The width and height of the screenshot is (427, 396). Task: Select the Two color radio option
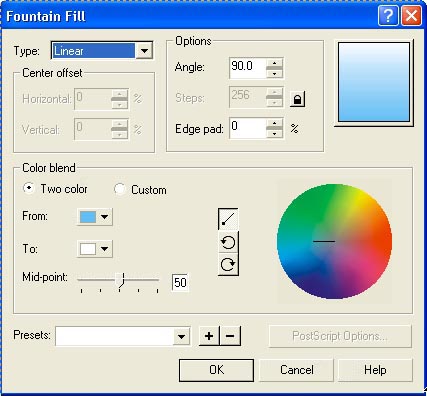[x=29, y=188]
